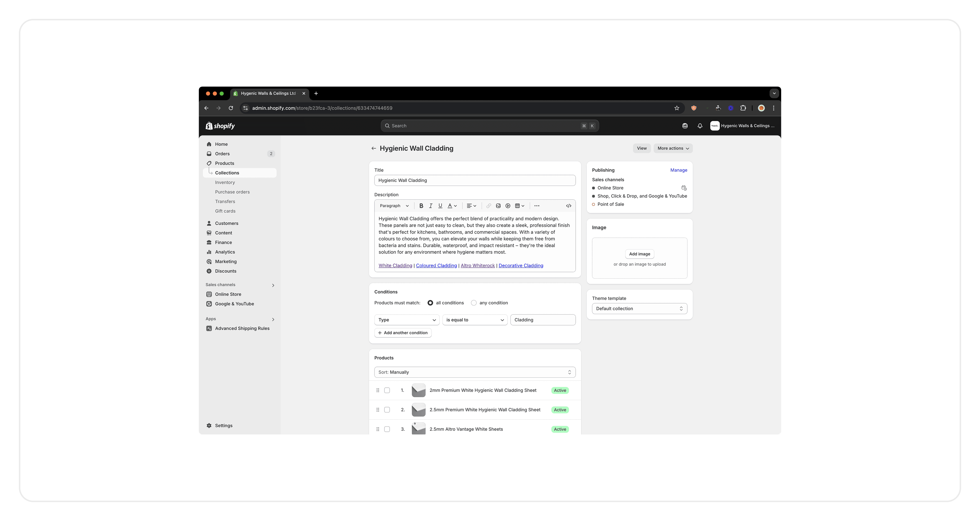
Task: Open the browser profile avatar
Action: tap(761, 108)
